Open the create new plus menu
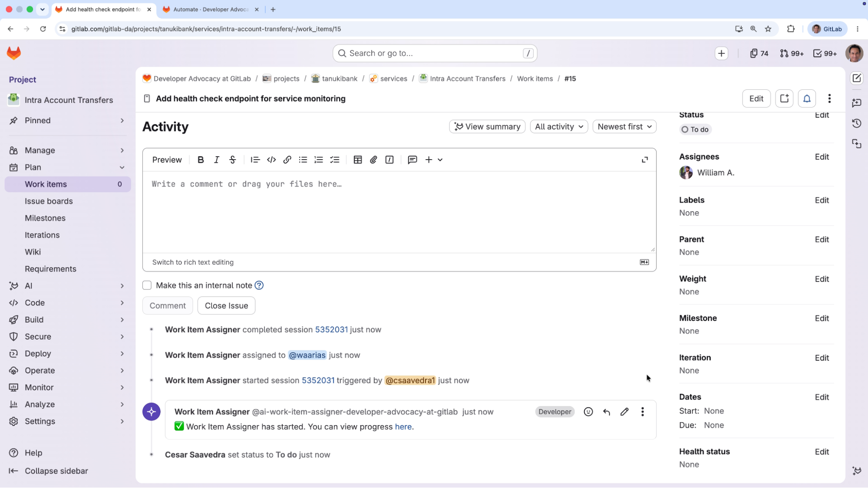 [721, 53]
